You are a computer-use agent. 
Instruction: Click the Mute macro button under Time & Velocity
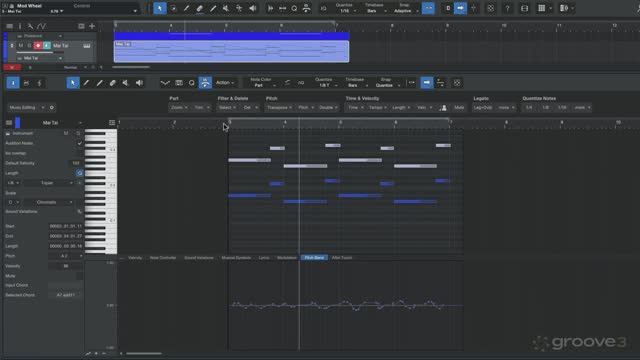tap(459, 108)
